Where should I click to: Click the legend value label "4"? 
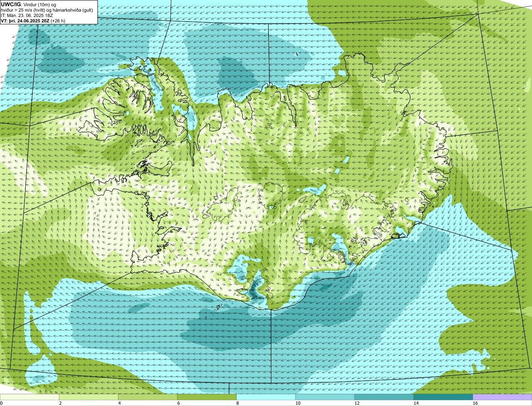(119, 403)
